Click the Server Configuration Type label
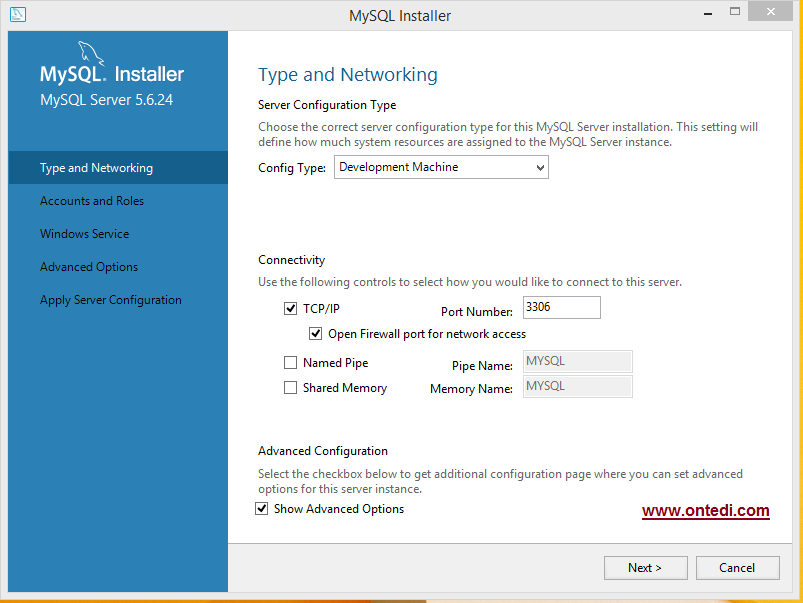Image resolution: width=803 pixels, height=603 pixels. (x=327, y=105)
